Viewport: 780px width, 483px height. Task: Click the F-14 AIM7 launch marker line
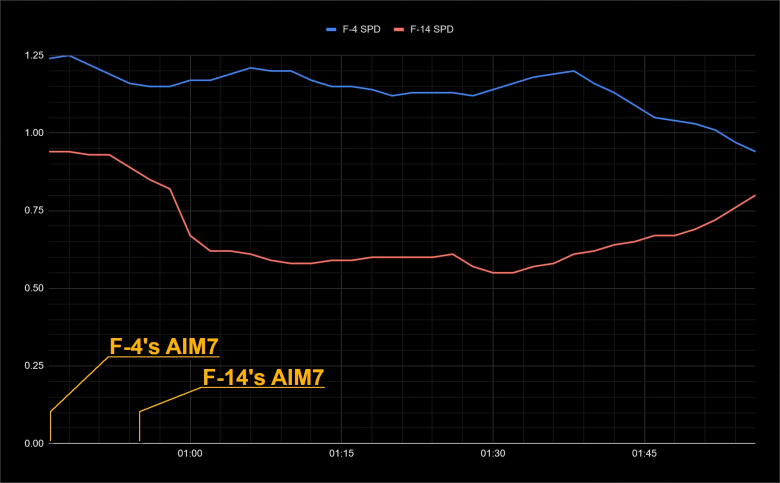(140, 427)
